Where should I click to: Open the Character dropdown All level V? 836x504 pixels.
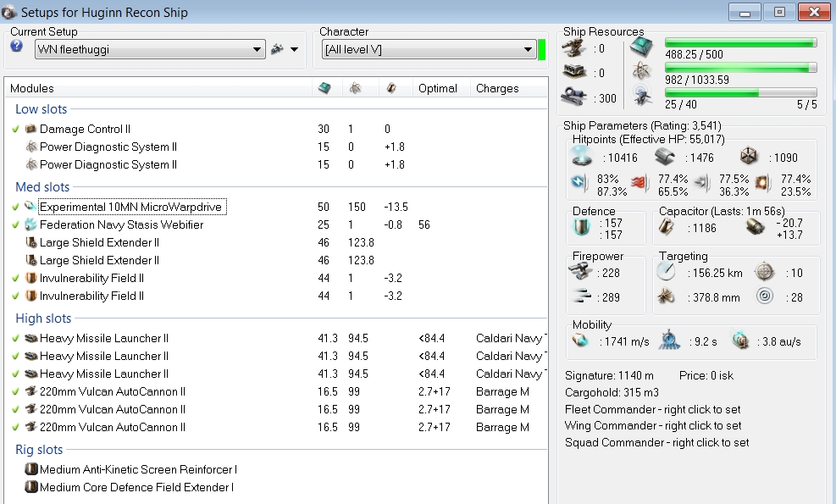point(429,50)
